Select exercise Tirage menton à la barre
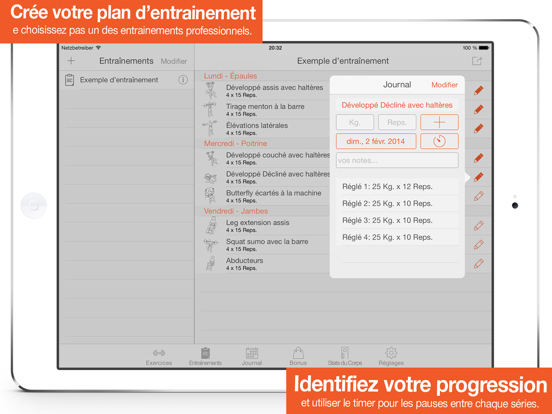This screenshot has height=414, width=552. [265, 109]
